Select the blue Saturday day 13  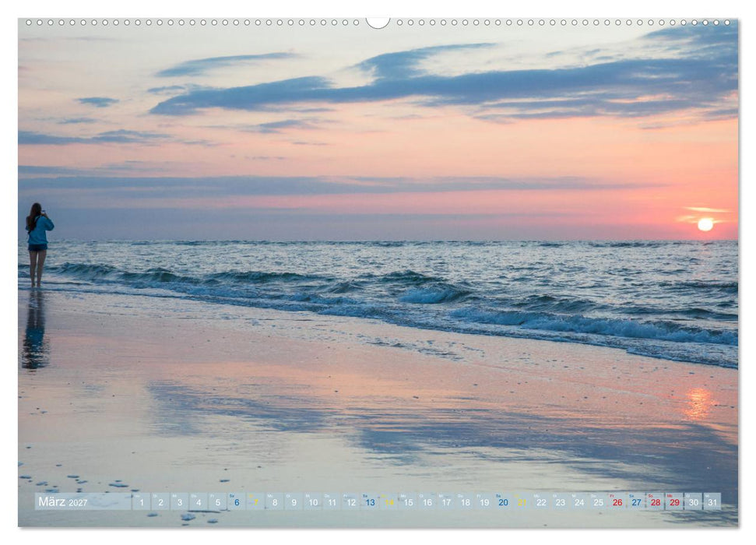click(x=370, y=501)
